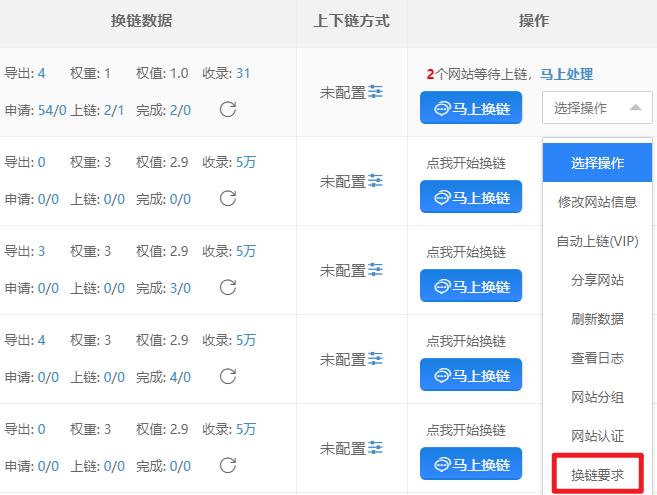
Task: Choose 刷新数据 from the dropdown list
Action: tap(597, 319)
